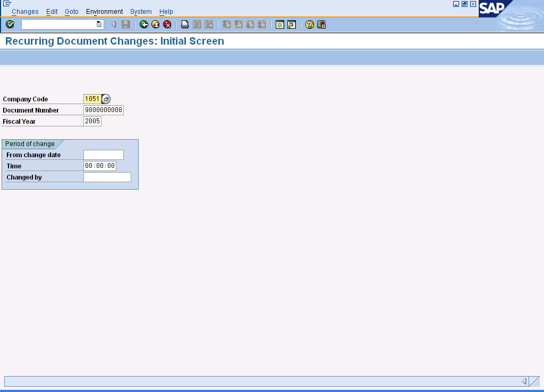Image resolution: width=544 pixels, height=392 pixels.
Task: Click the Save diskette icon
Action: click(125, 24)
